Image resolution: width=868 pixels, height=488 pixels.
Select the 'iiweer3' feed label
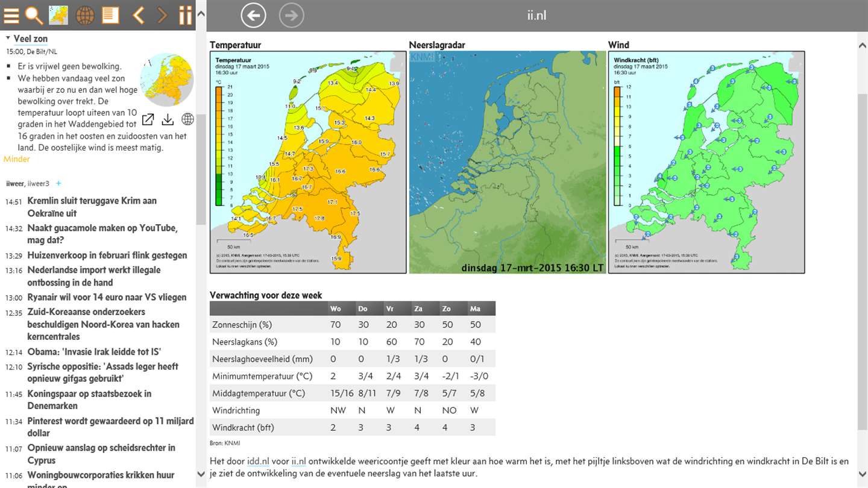point(39,183)
